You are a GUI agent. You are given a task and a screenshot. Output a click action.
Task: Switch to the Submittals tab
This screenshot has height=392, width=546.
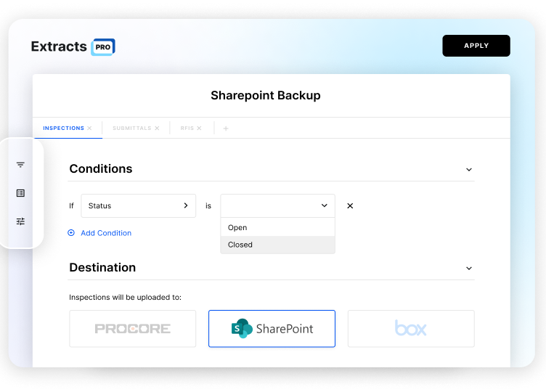[x=131, y=128]
